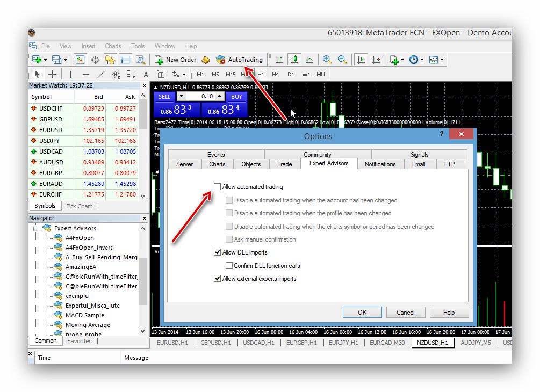540x392 pixels.
Task: Select the Cursor arrow tool
Action: [x=37, y=74]
